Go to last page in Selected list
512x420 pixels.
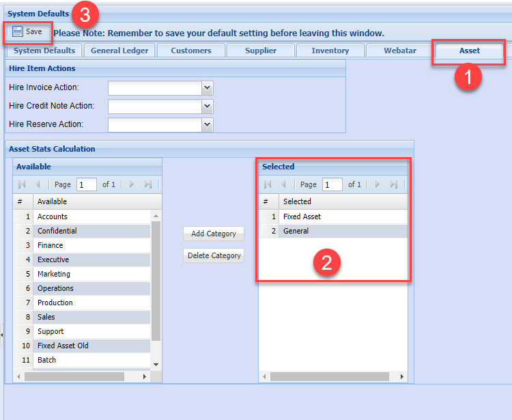[393, 184]
